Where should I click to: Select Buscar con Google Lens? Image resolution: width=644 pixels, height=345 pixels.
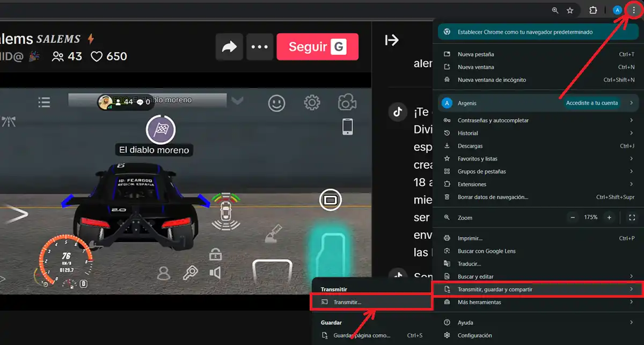coord(539,251)
